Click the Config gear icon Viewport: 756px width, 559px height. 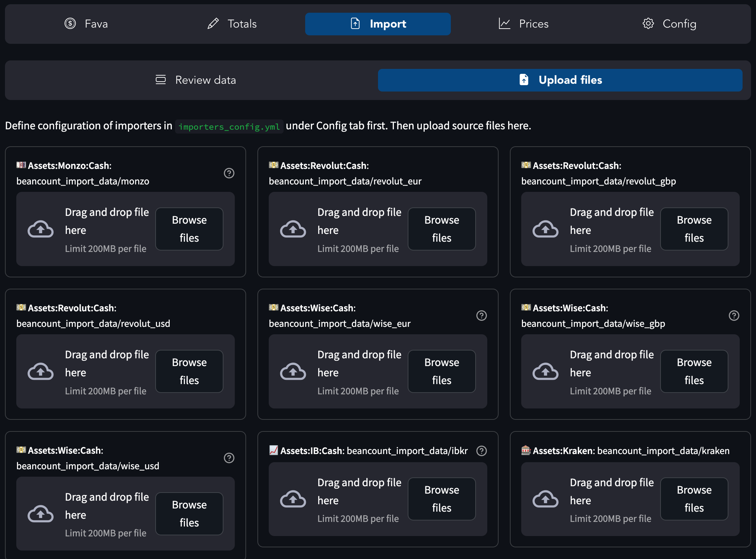pos(648,23)
